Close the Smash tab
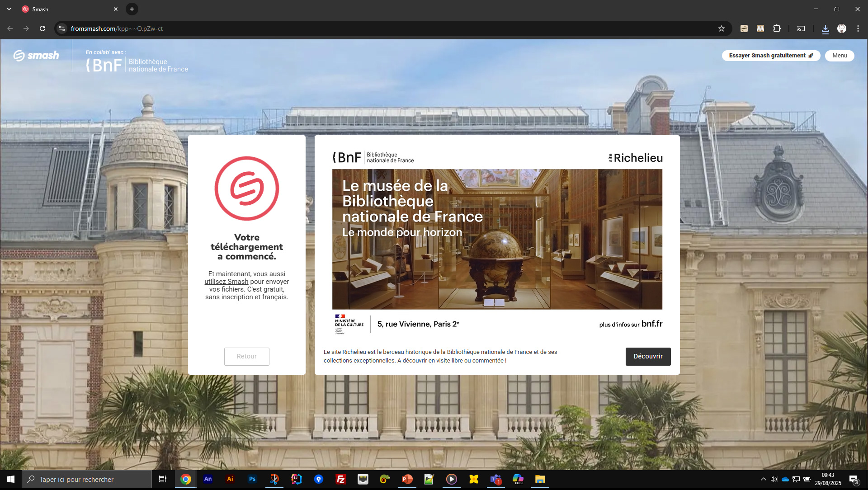Screen dimensions: 868x490 click(116, 9)
